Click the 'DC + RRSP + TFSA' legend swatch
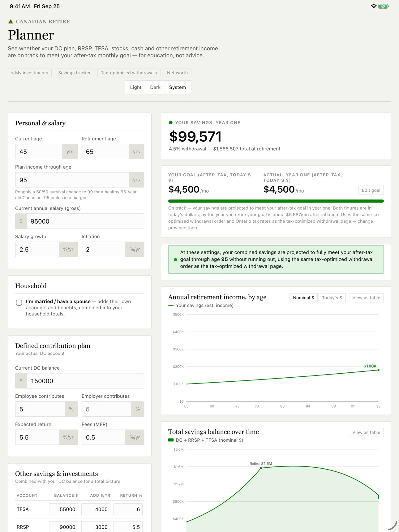This screenshot has height=532, width=399. 171,440
